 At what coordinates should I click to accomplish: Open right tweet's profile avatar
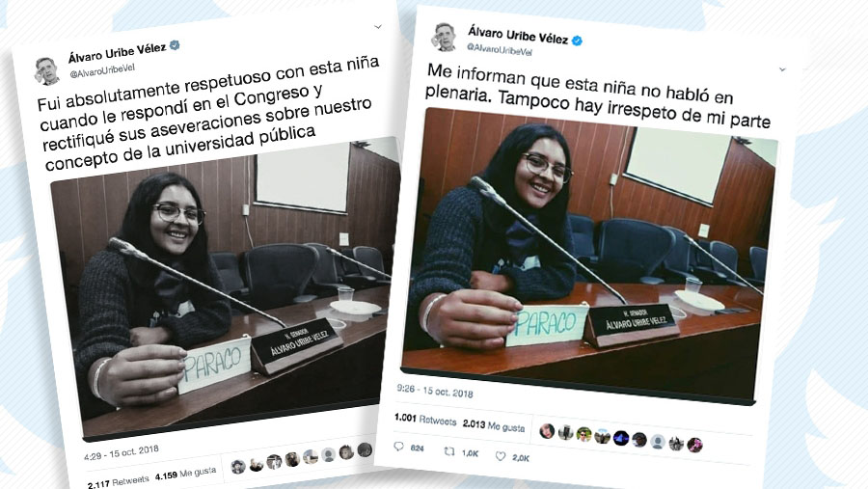(445, 37)
